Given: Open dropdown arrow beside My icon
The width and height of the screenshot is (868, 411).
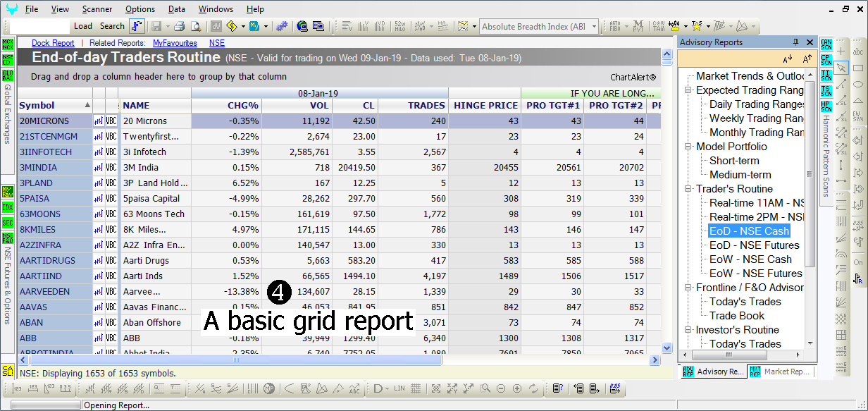Looking at the screenshot, I should pos(266,26).
